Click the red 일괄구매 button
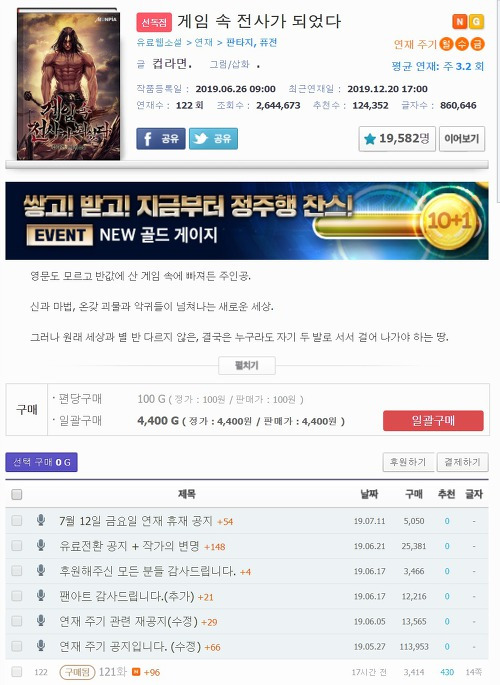The width and height of the screenshot is (500, 685). pos(433,421)
